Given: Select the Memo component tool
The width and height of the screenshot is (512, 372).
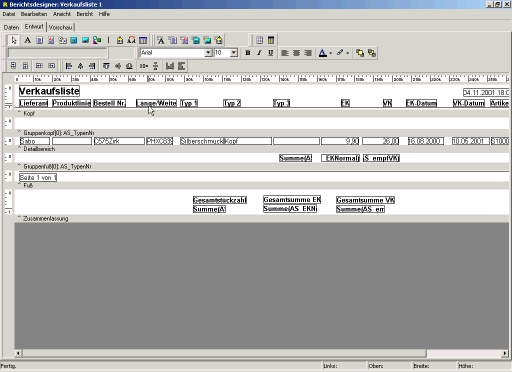Looking at the screenshot, I should coord(40,40).
